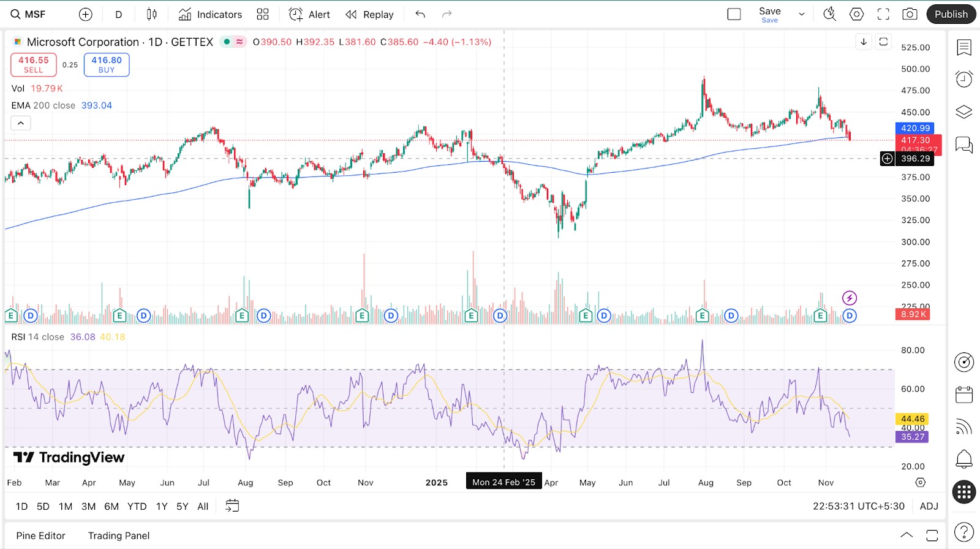Select the 1M time range

click(x=66, y=506)
